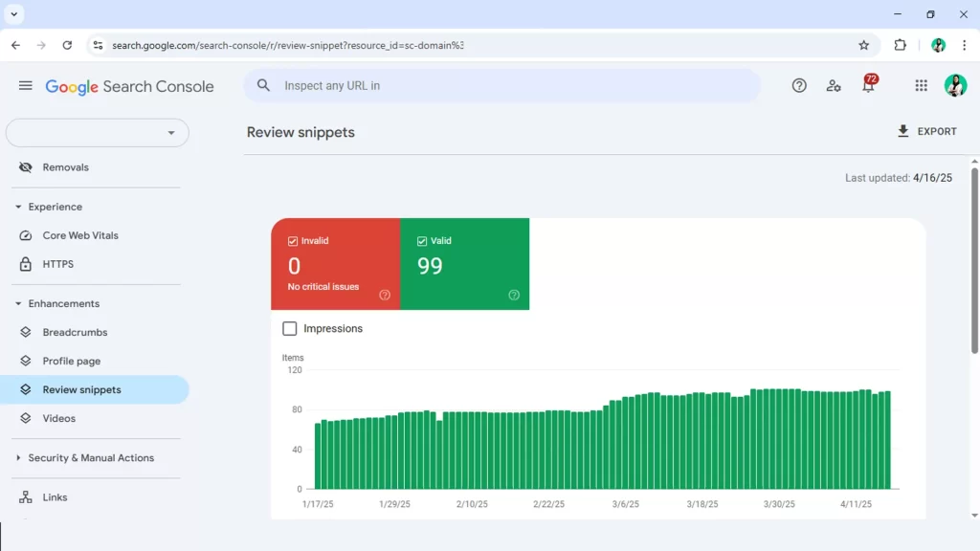The image size is (980, 551).
Task: Open the Links report
Action: point(94,497)
